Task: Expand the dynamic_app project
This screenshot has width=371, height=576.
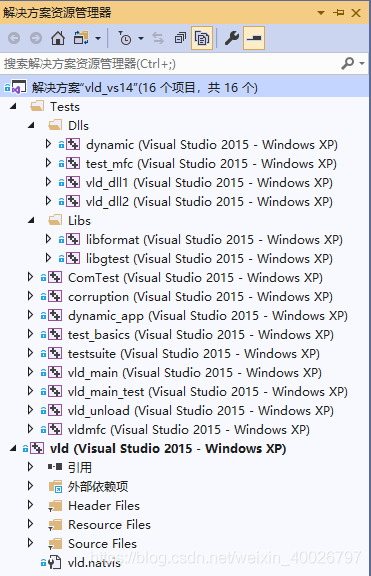Action: pyautogui.click(x=30, y=315)
